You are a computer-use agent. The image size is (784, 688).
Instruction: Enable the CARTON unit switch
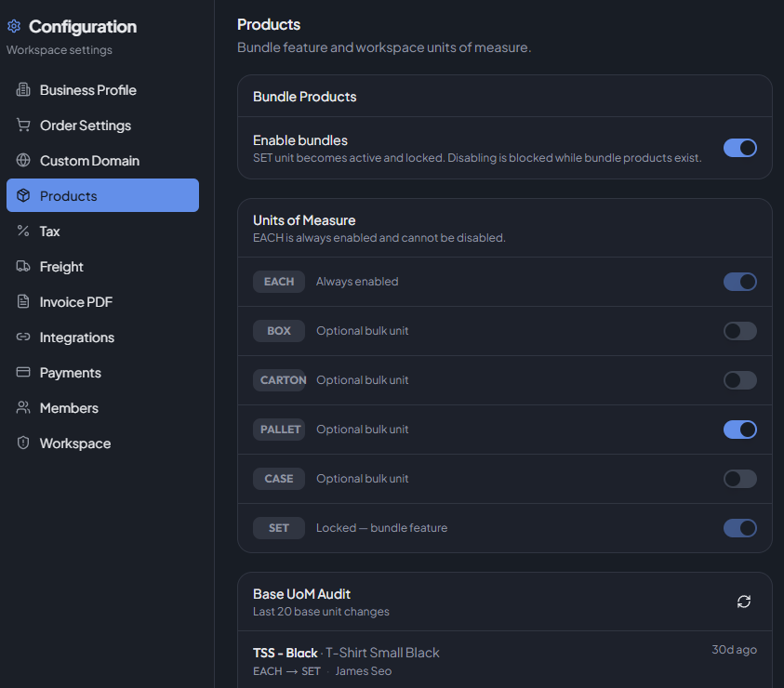pyautogui.click(x=740, y=380)
